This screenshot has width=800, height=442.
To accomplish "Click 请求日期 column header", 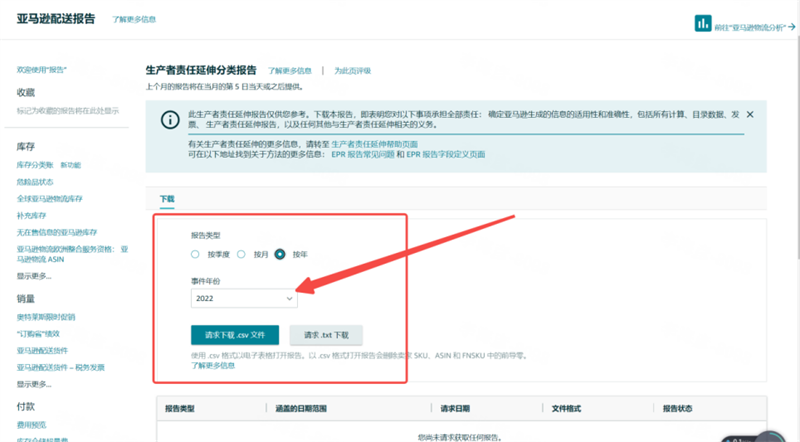I will tap(455, 408).
